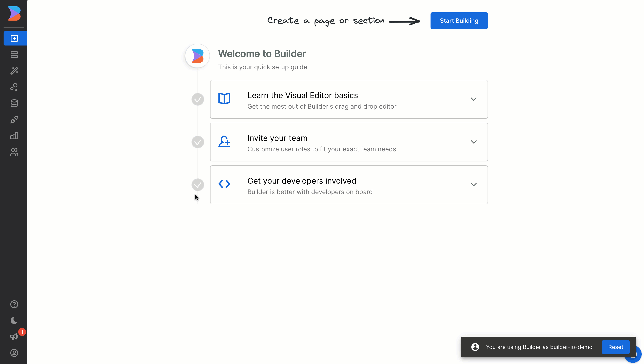Open the people users sidebar icon

(14, 152)
